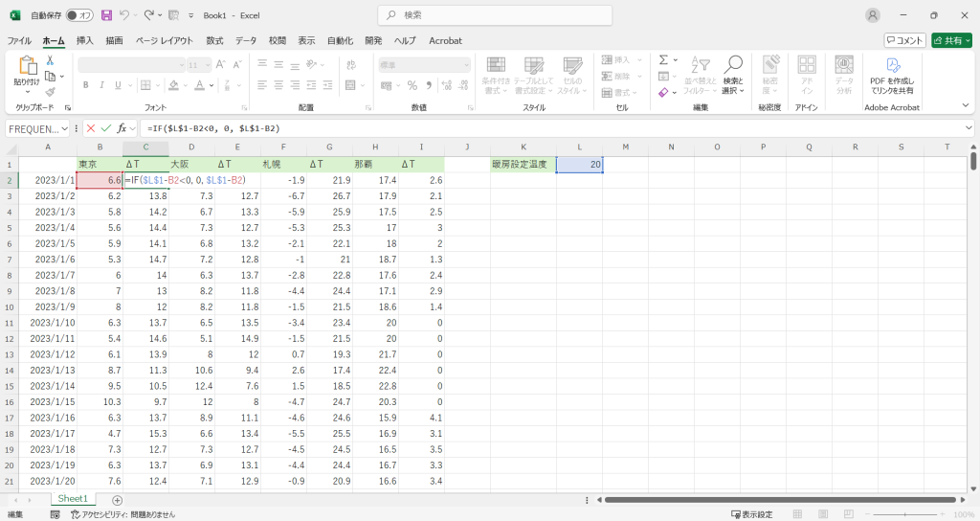Expand the formula bar chevron
This screenshot has height=521, width=980.
(x=969, y=128)
